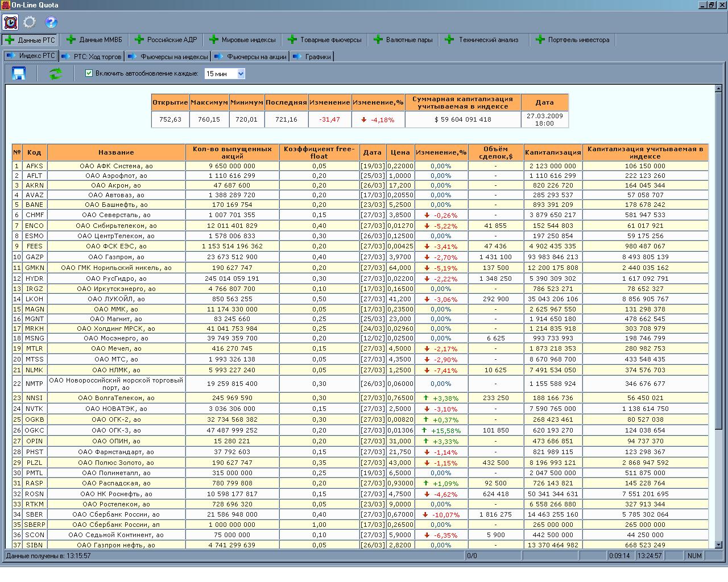This screenshot has width=728, height=582.
Task: Click the VTBR-adjacent PLZL ticker cell
Action: [x=34, y=463]
